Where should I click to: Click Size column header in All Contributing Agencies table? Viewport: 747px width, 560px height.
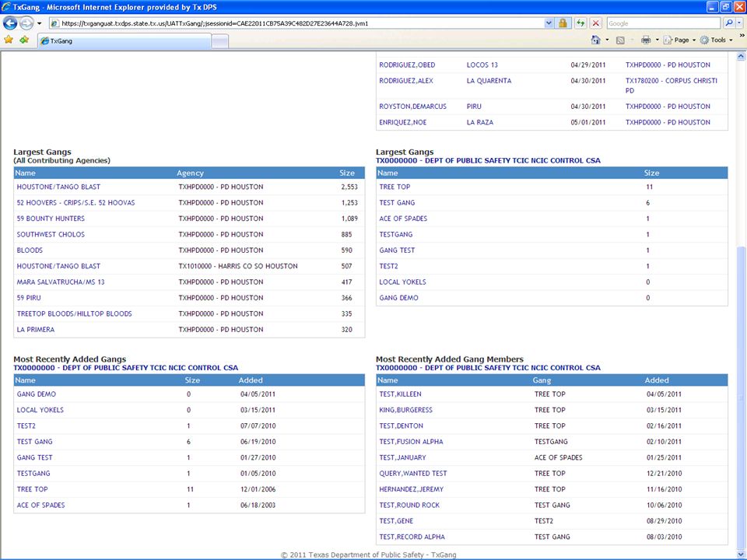pyautogui.click(x=347, y=173)
